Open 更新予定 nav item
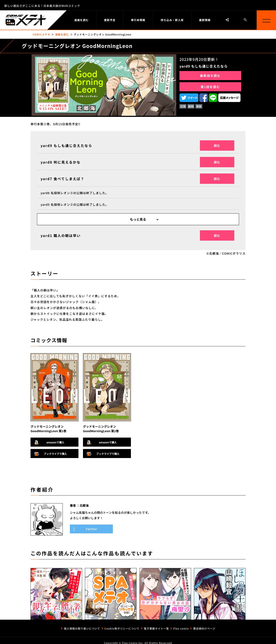276x644 pixels. pyautogui.click(x=110, y=20)
